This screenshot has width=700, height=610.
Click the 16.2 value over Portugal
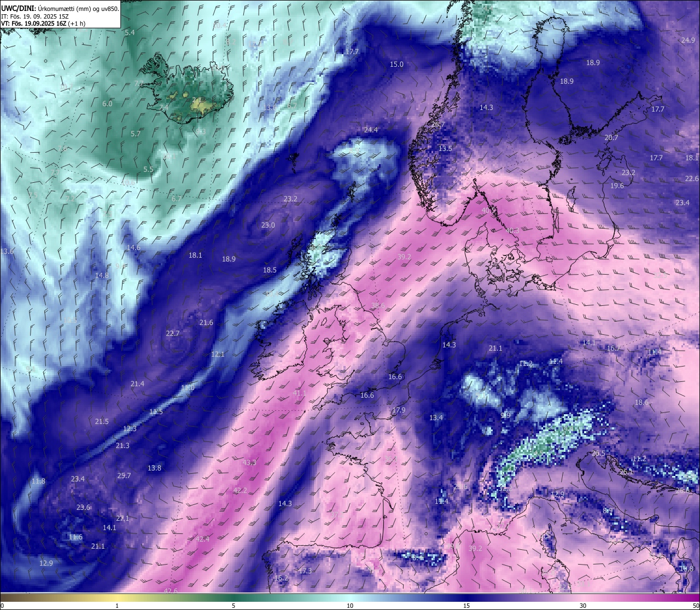[281, 578]
